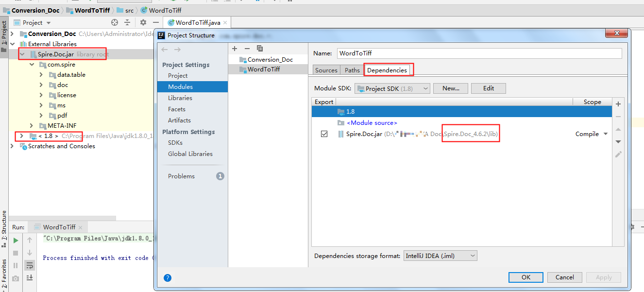Hide the Project tool window with the minus icon
The width and height of the screenshot is (644, 292).
[x=155, y=22]
